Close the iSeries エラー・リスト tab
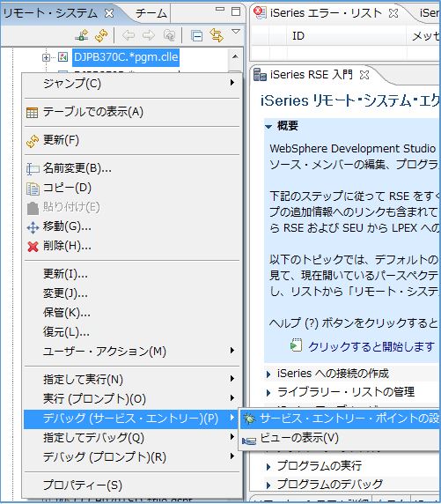This screenshot has height=504, width=441. [x=393, y=13]
